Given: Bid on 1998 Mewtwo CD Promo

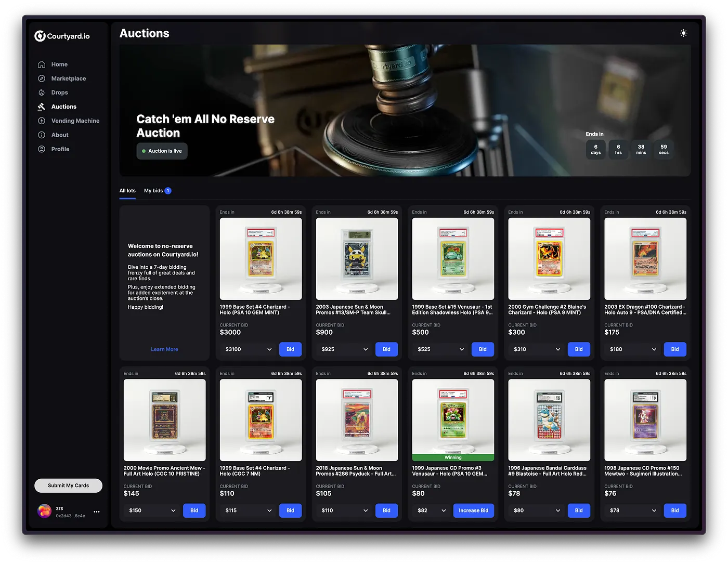Looking at the screenshot, I should (x=675, y=510).
